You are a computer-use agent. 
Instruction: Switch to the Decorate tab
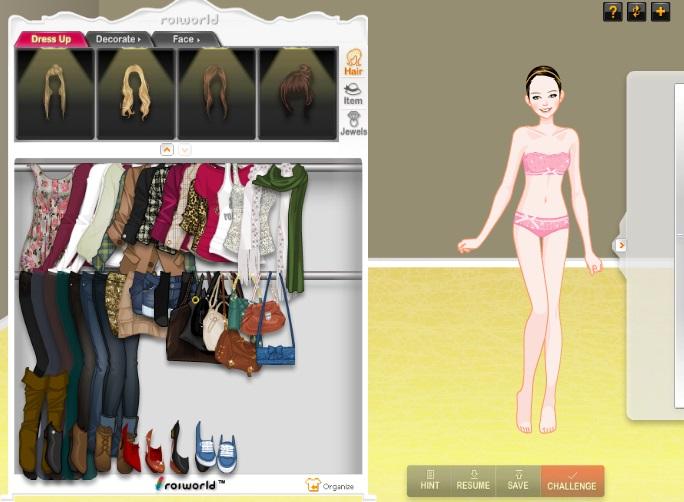[120, 39]
